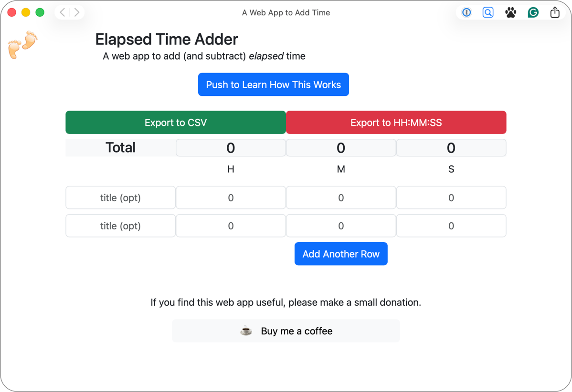Image resolution: width=572 pixels, height=392 pixels.
Task: Click the paw print extension icon
Action: point(510,12)
